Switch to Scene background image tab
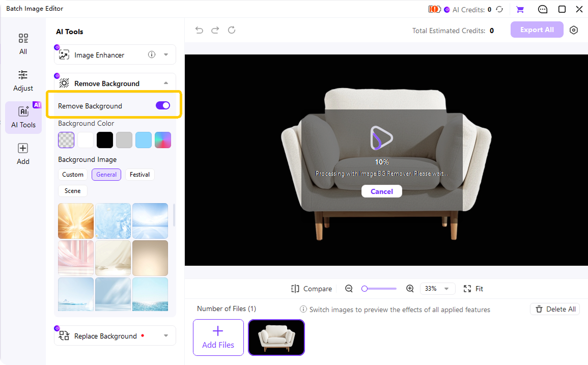Screen dimensions: 588x365 tap(73, 190)
